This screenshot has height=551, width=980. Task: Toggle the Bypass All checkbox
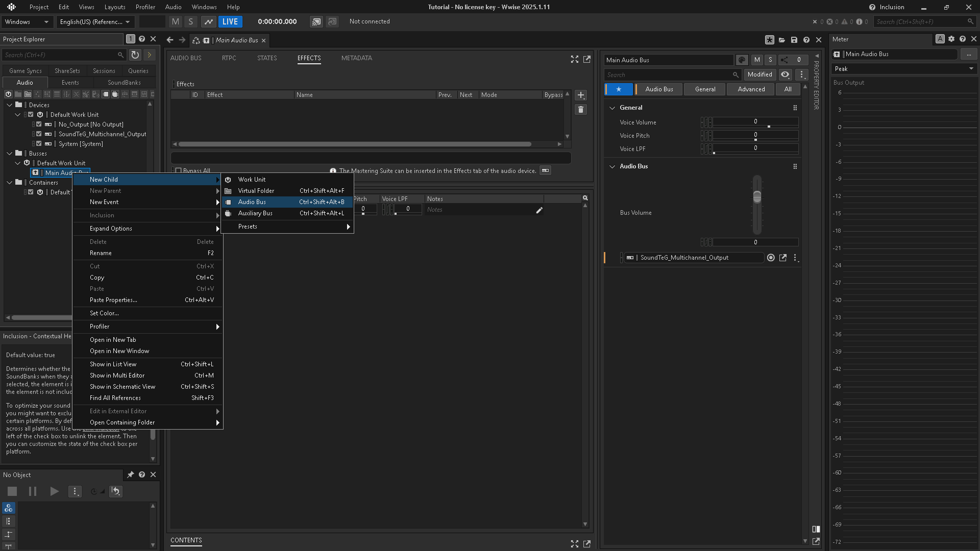coord(178,171)
